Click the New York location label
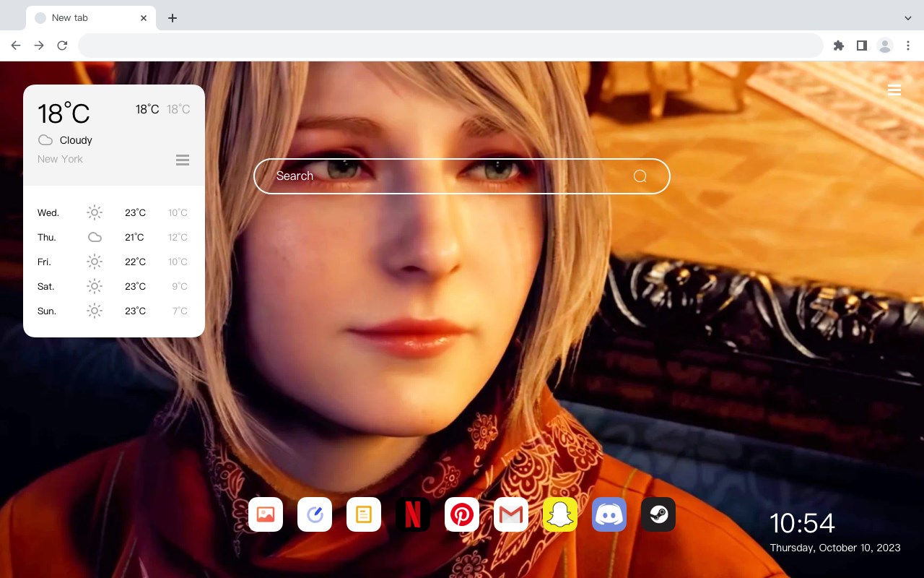 (60, 159)
